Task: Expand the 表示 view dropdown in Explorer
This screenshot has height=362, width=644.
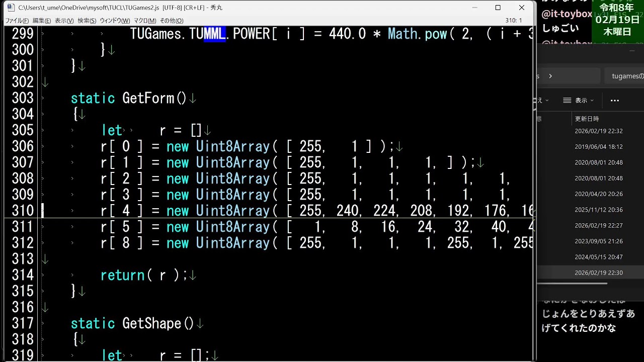Action: [x=578, y=101]
